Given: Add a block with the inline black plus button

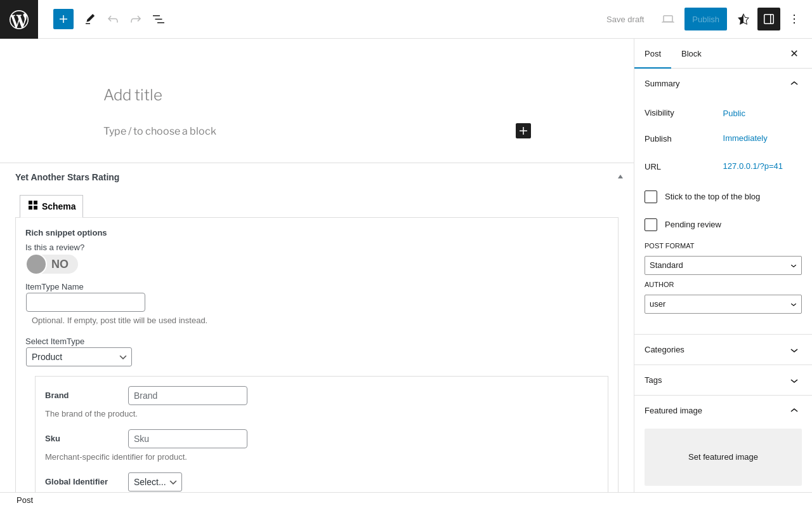Looking at the screenshot, I should click(523, 131).
